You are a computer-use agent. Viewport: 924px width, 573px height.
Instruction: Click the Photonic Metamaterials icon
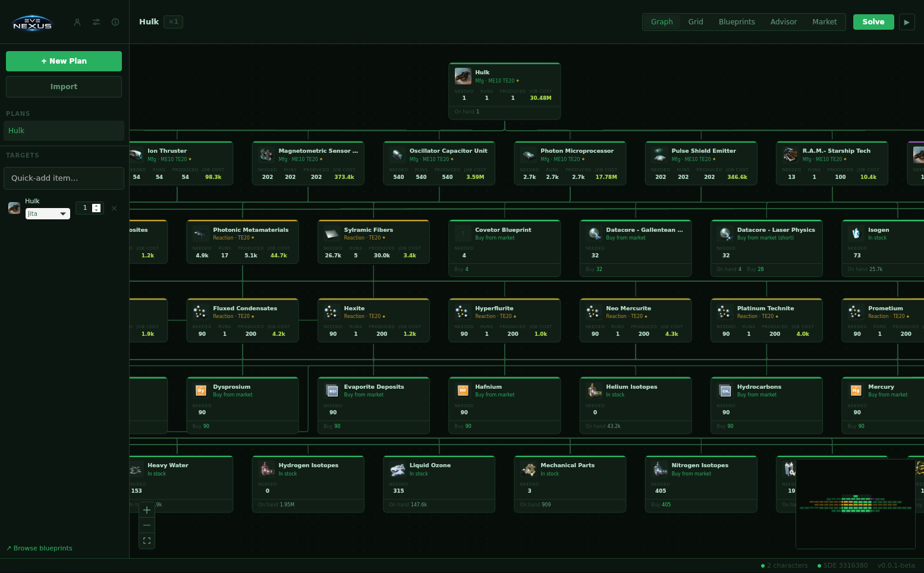pyautogui.click(x=201, y=233)
